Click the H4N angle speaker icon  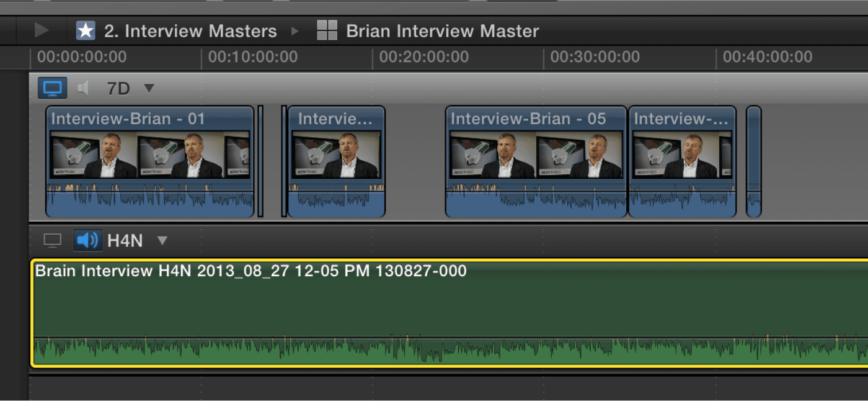(87, 240)
